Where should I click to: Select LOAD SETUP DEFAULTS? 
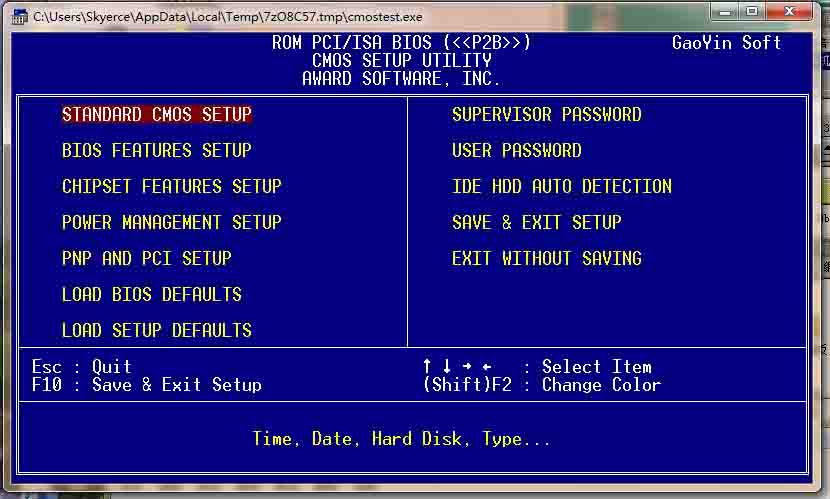click(x=157, y=330)
